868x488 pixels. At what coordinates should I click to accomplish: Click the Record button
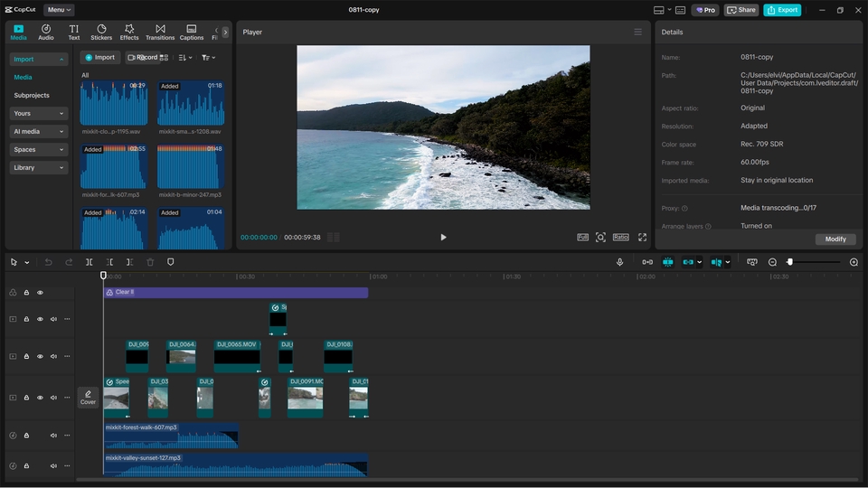tap(142, 58)
